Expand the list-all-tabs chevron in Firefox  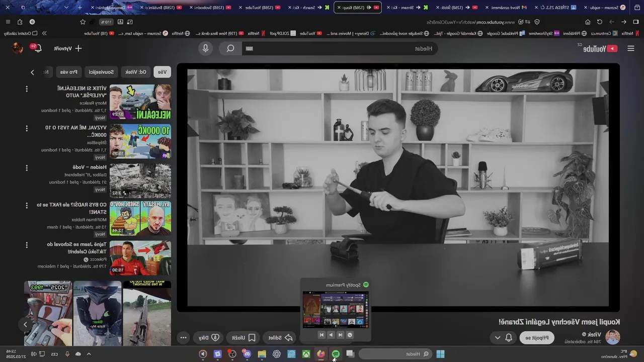click(66, 8)
